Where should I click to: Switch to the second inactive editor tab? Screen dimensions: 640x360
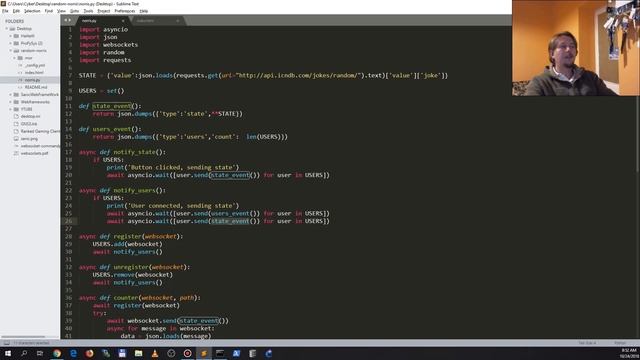pos(157,20)
